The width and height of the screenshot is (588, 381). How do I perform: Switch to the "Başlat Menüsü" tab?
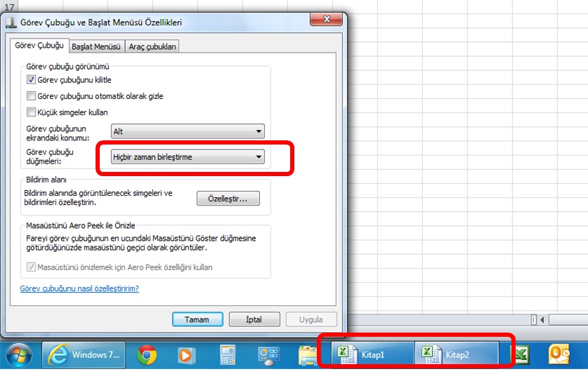[97, 47]
